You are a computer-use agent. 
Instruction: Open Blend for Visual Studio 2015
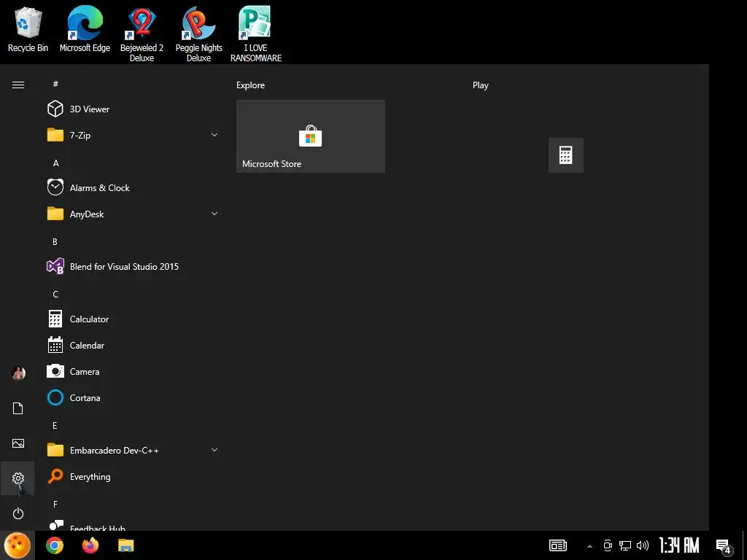pos(133,267)
